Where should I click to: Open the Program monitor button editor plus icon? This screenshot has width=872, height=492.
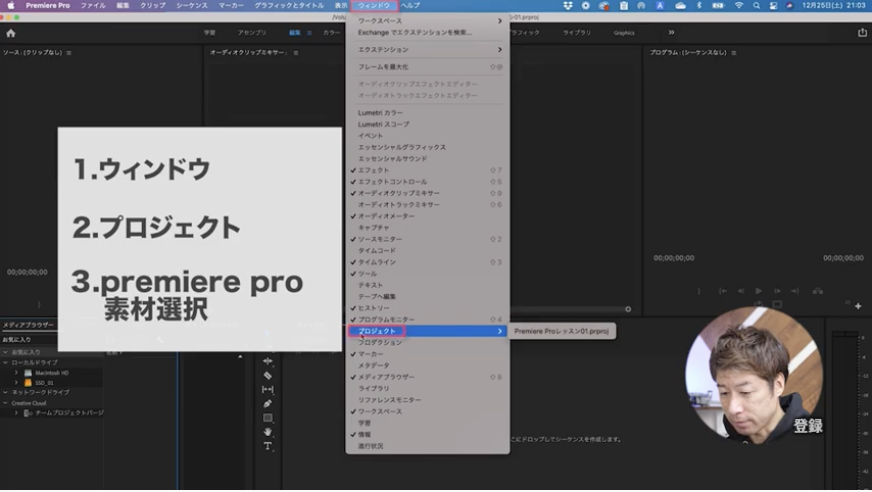858,306
